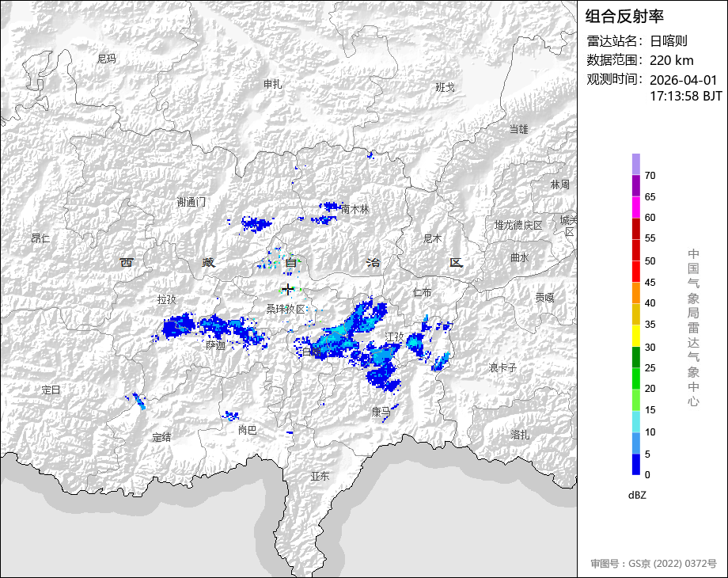Select the magenta 60–65 dBZ legend color

point(635,207)
